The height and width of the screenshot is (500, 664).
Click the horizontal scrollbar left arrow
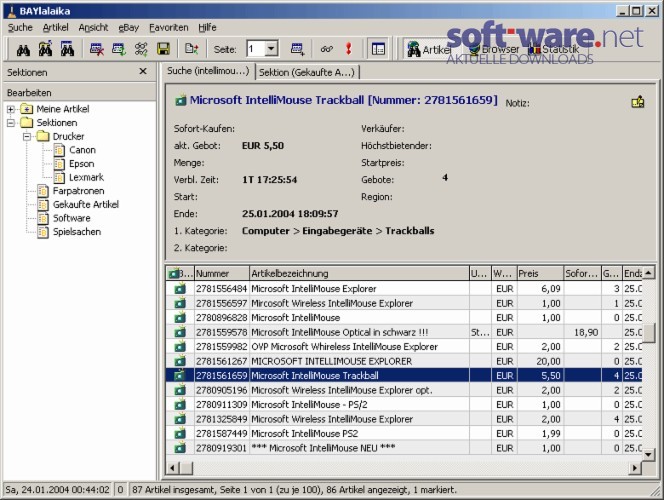pyautogui.click(x=172, y=468)
